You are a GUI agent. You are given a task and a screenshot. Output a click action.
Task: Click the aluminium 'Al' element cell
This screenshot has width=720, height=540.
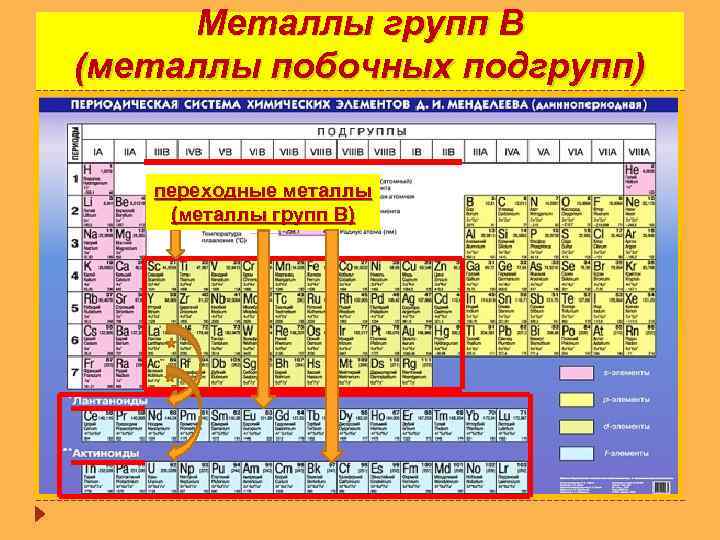coord(480,243)
